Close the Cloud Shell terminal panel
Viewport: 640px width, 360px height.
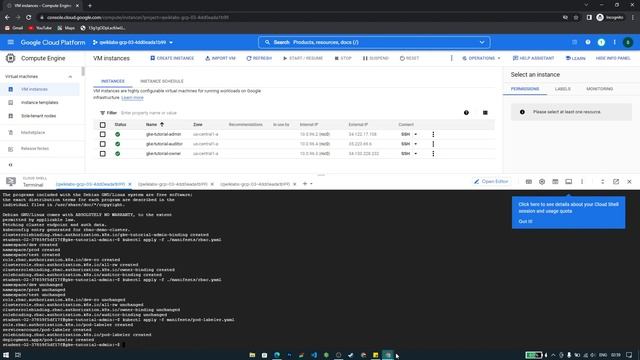tap(629, 182)
